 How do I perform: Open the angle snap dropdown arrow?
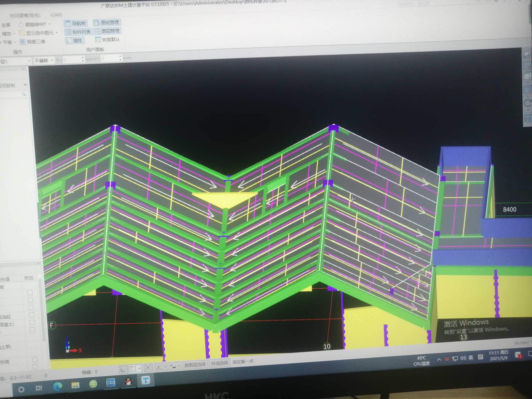pos(165,367)
